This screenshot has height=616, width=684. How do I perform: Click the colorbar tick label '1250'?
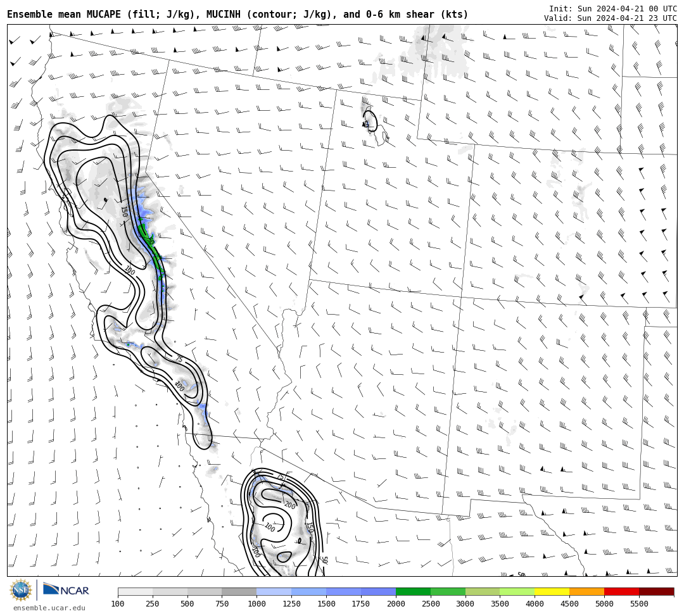[292, 604]
